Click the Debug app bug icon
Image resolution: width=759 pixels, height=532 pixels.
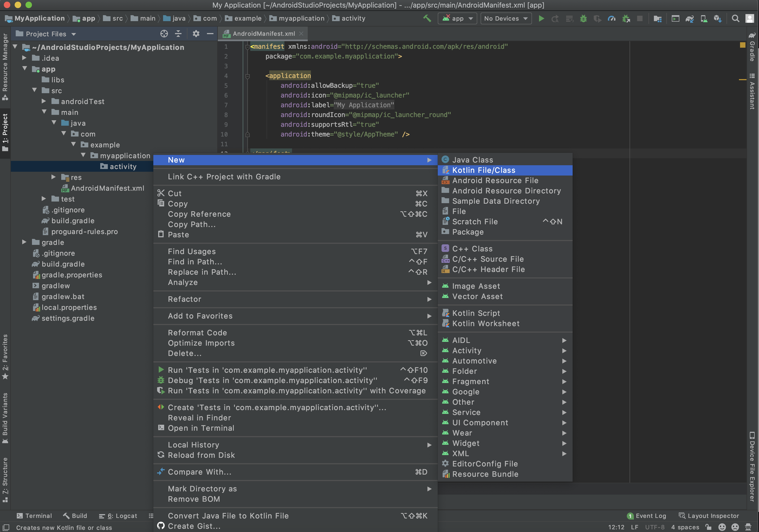point(583,18)
